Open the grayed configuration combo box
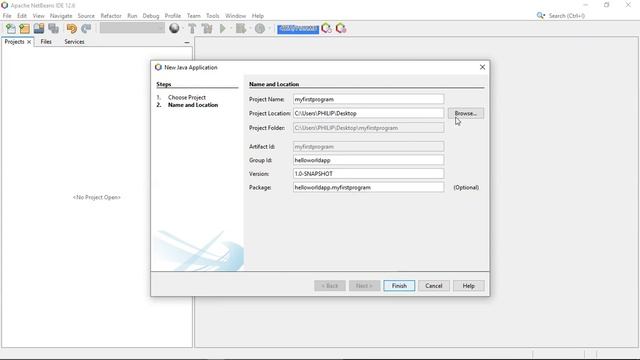The width and height of the screenshot is (640, 360). [132, 28]
